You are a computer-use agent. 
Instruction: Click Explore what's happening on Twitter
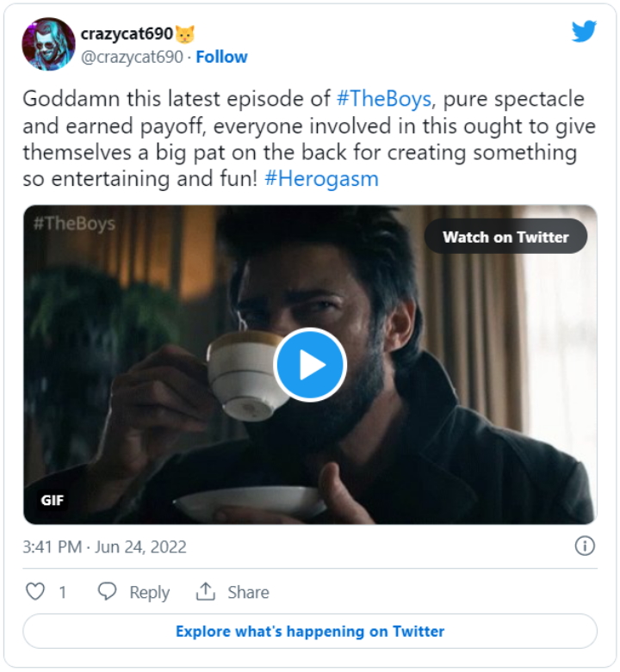click(x=310, y=631)
